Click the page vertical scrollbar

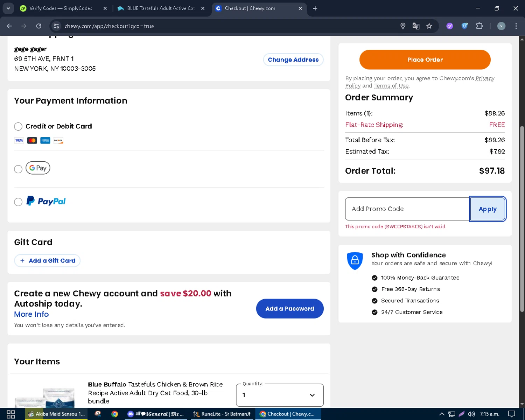522,219
